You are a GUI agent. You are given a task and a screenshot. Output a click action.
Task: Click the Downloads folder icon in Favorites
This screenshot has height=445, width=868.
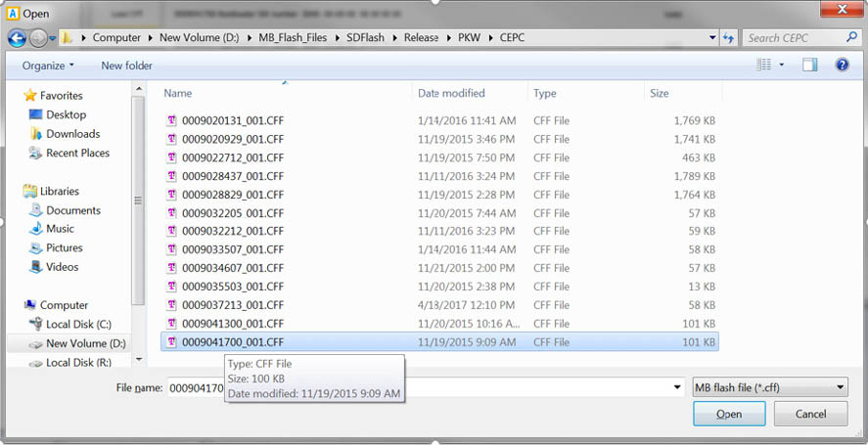click(35, 134)
